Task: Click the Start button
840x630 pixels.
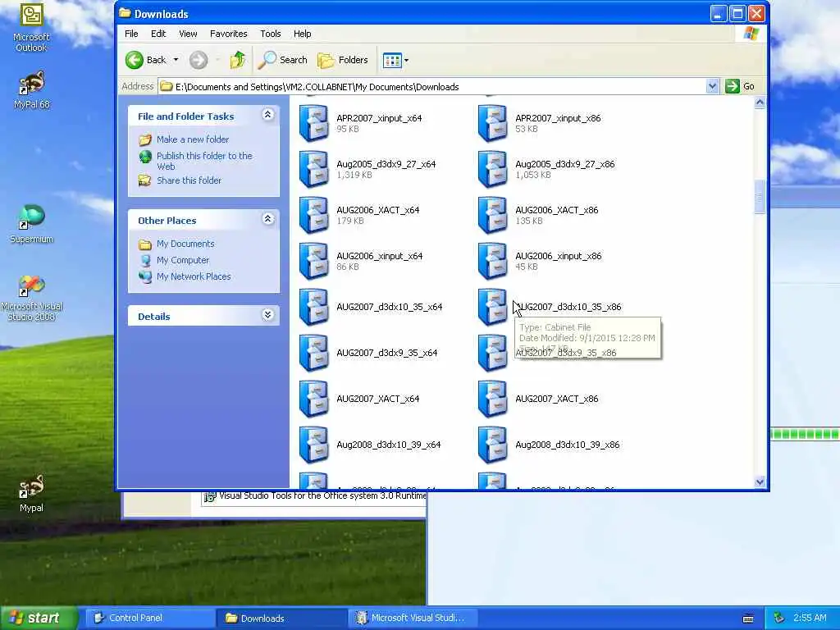Action: click(x=39, y=619)
